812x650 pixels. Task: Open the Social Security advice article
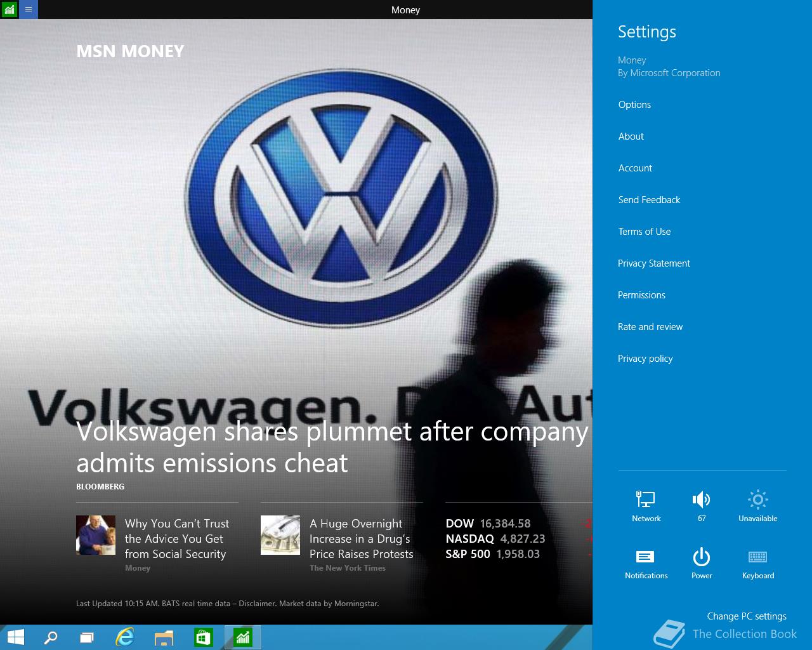[x=177, y=538]
